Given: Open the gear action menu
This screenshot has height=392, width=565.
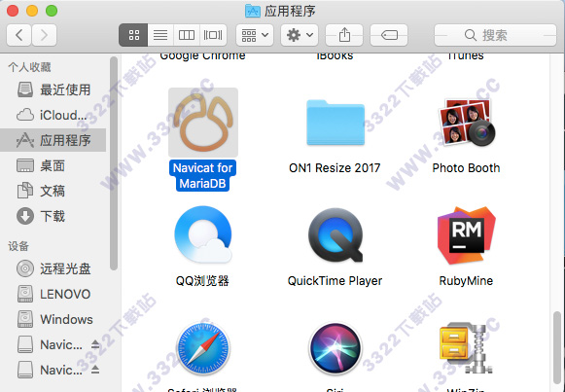Looking at the screenshot, I should coord(300,35).
